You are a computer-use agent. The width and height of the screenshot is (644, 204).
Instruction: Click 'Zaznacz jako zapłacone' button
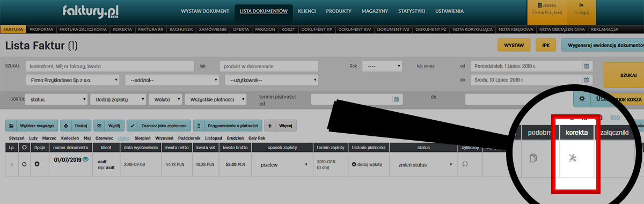pos(158,126)
